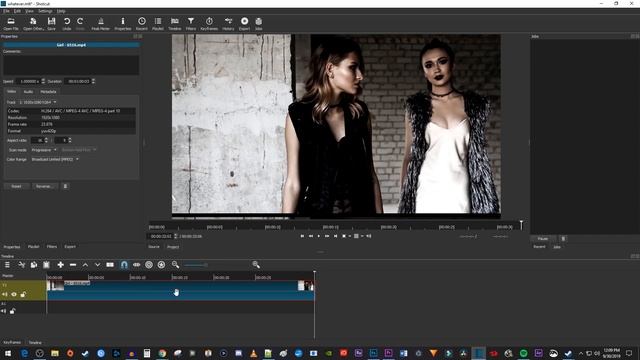Overwrite clip with the down-arrow icon
The width and height of the screenshot is (640, 360).
tap(98, 265)
